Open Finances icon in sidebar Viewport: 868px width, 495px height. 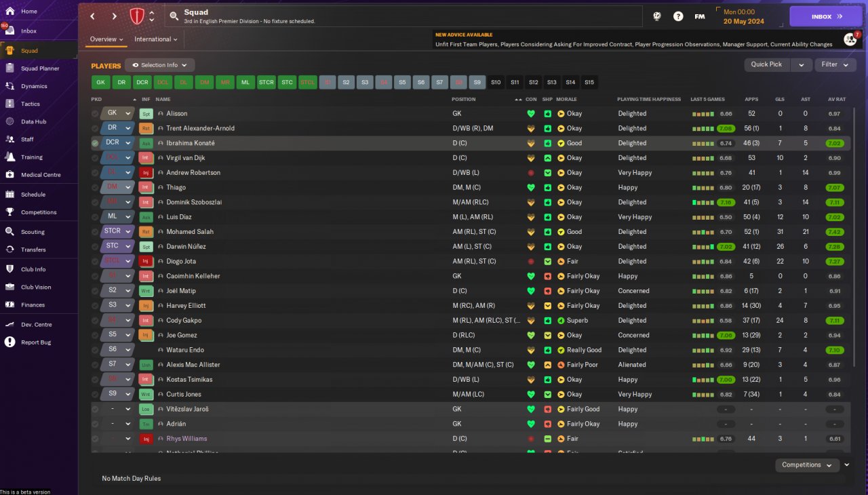coord(10,304)
